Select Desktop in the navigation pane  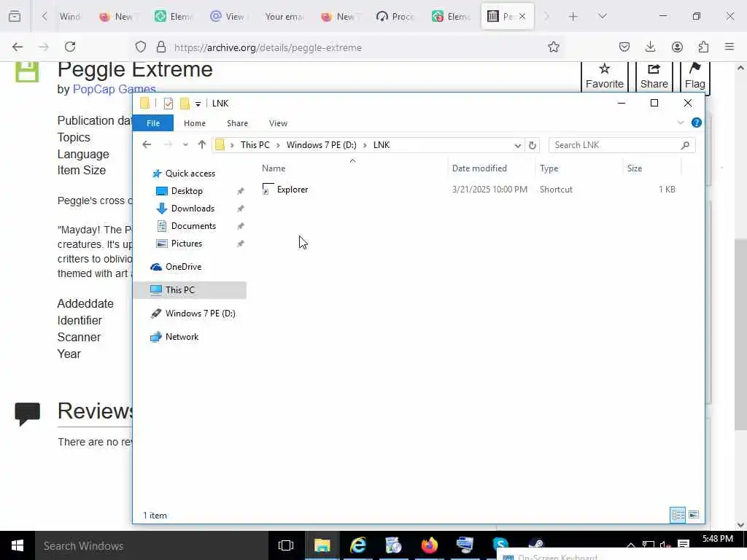(x=186, y=191)
